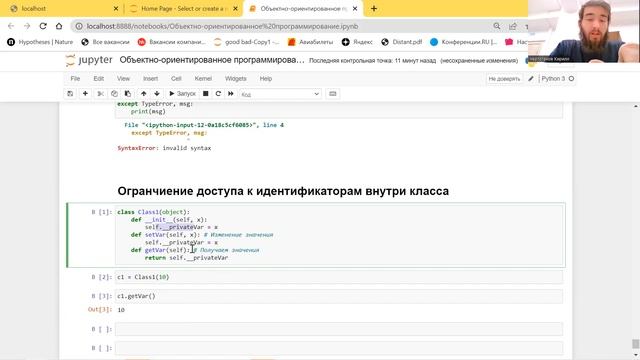Click the SyntaxError: invalid syntax output
The width and height of the screenshot is (640, 360).
pos(164,148)
